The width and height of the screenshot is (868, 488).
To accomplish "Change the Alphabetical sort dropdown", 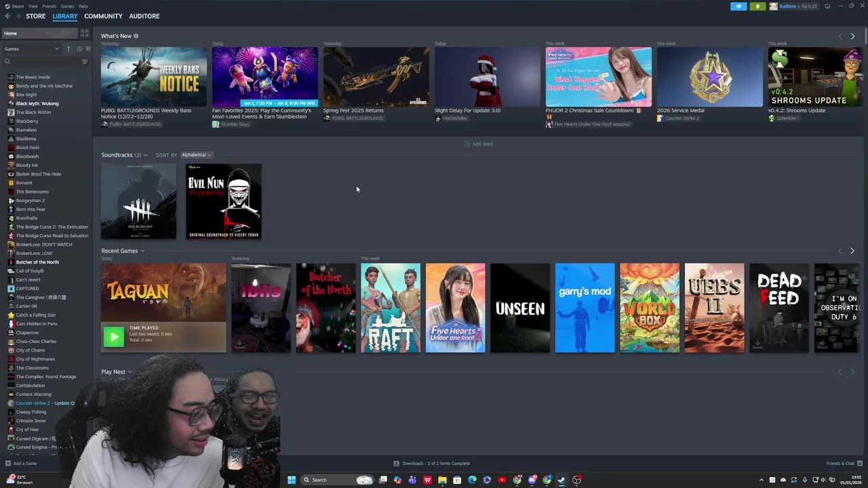I will [x=197, y=155].
